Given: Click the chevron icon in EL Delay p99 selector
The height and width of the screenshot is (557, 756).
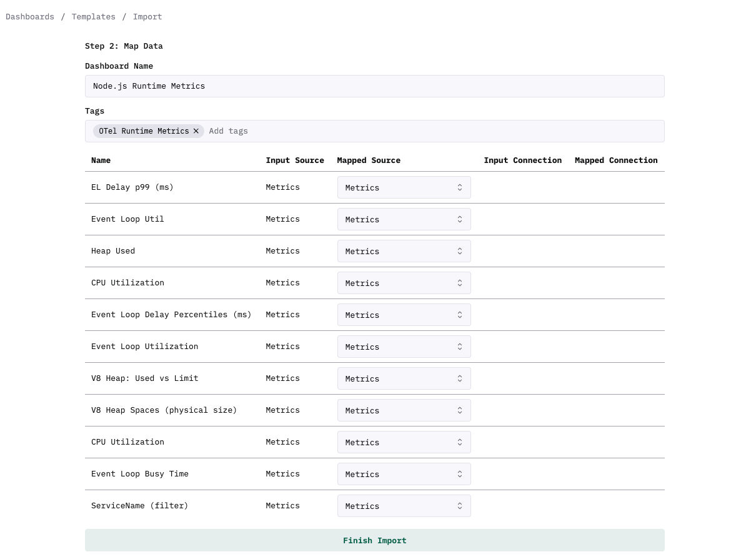Looking at the screenshot, I should [460, 187].
